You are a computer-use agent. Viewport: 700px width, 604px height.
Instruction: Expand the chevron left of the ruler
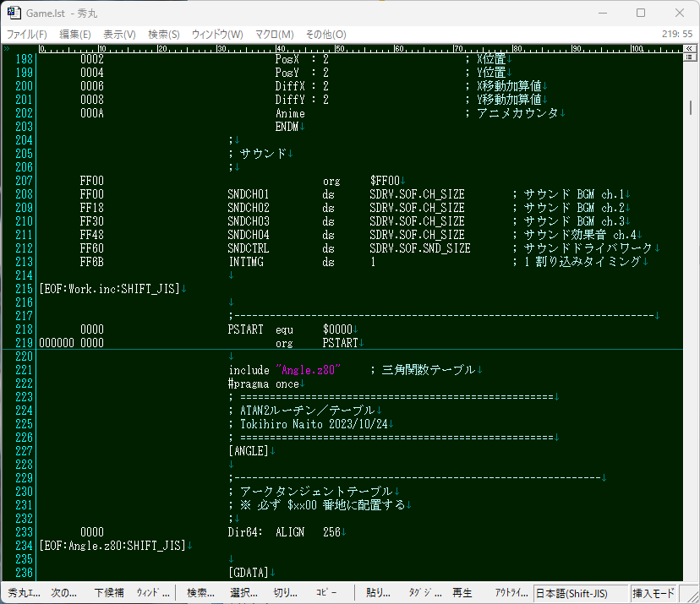pos(6,47)
